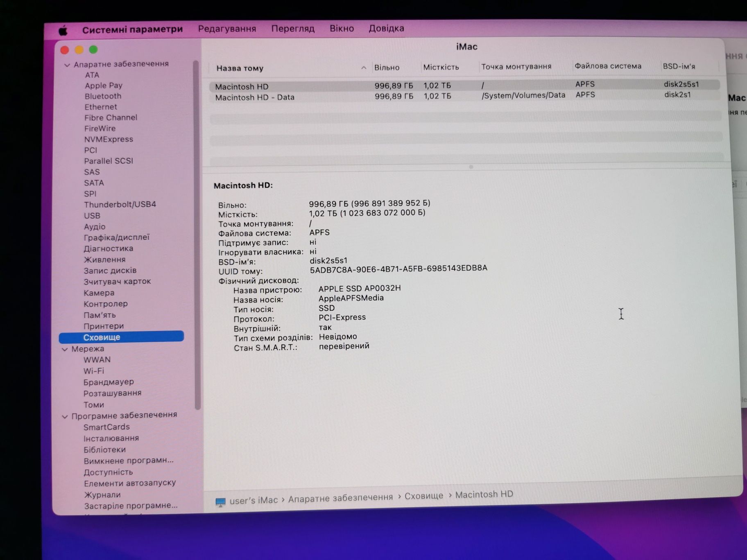747x560 pixels.
Task: Collapse Програмне забезпечення section
Action: (65, 417)
